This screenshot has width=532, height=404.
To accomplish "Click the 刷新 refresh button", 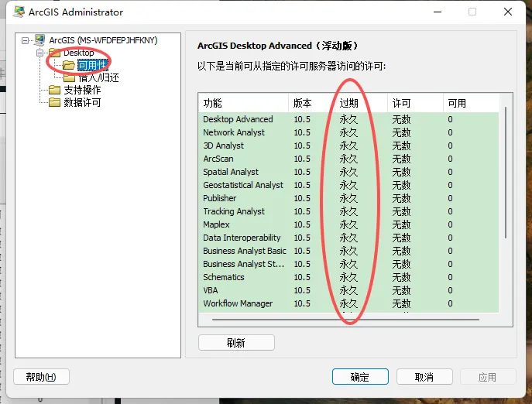I will (236, 343).
